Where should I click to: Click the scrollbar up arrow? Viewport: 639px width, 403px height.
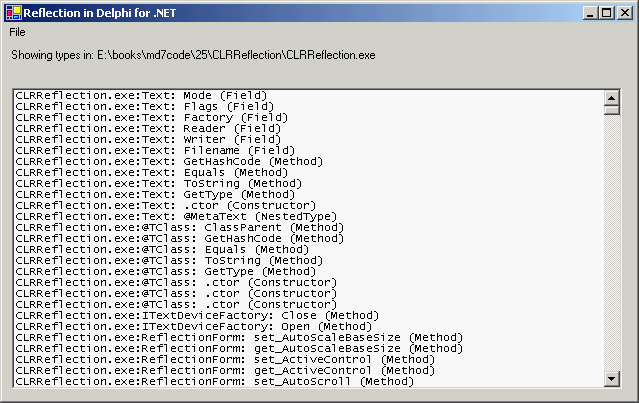pyautogui.click(x=612, y=98)
